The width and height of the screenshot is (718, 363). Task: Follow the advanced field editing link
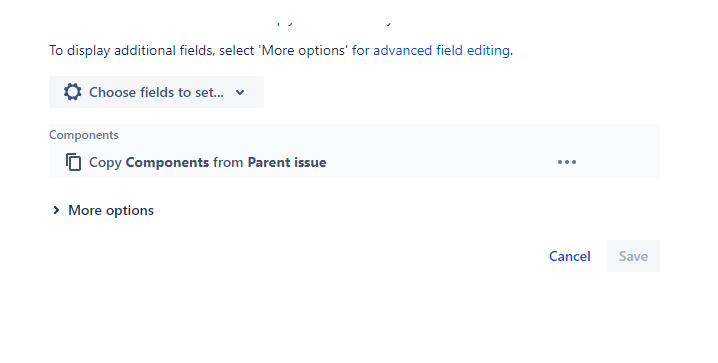click(x=441, y=50)
